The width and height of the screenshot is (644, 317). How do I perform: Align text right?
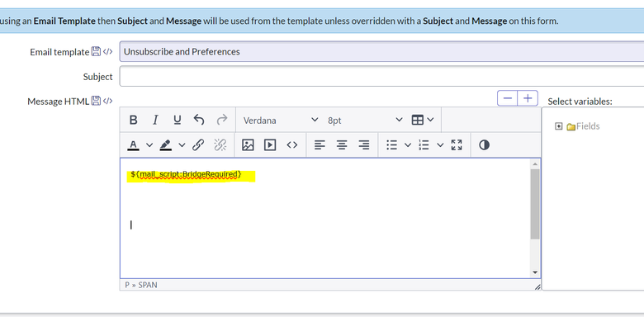[x=364, y=145]
